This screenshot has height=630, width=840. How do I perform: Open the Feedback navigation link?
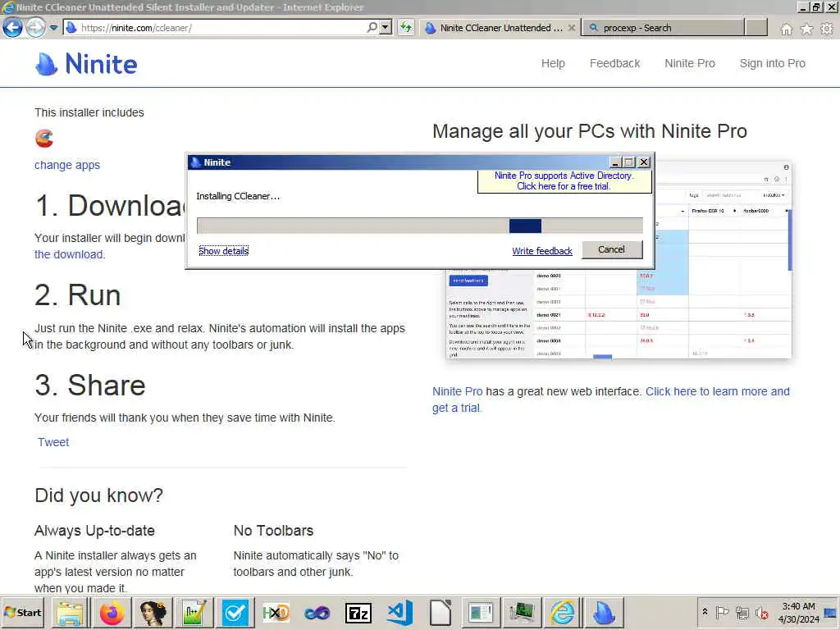point(614,63)
